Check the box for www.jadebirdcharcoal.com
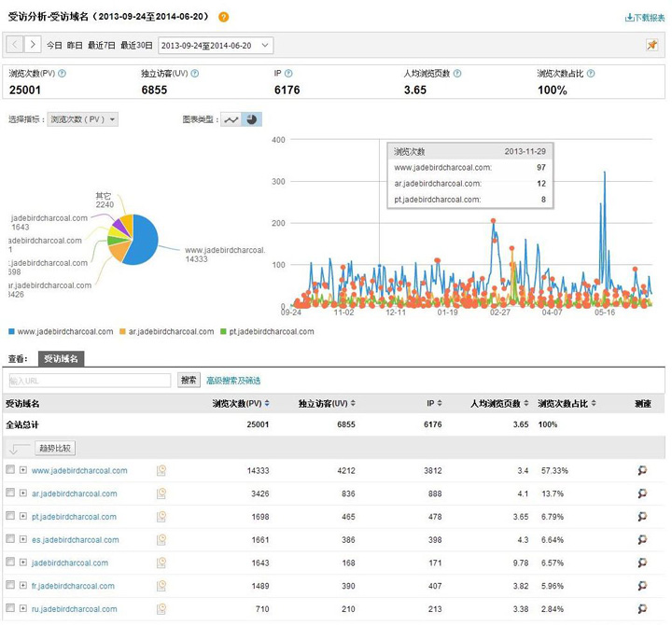 pyautogui.click(x=10, y=470)
